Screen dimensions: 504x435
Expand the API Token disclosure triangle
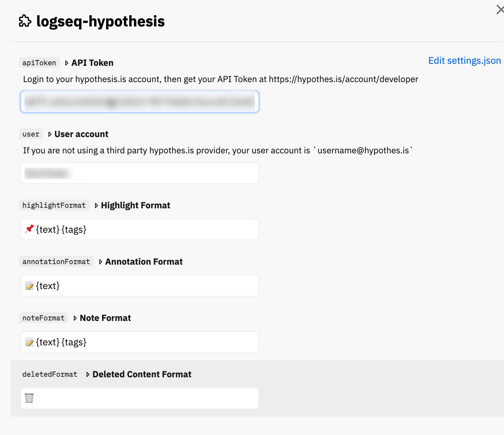pyautogui.click(x=67, y=63)
